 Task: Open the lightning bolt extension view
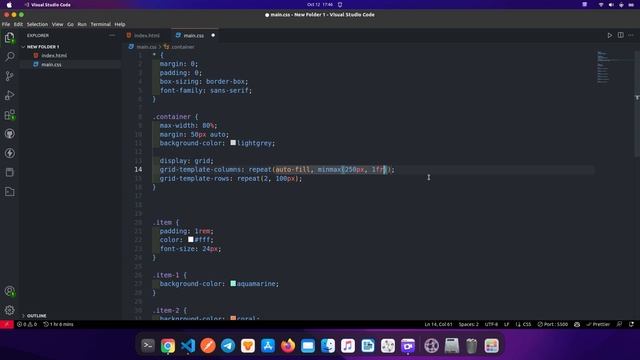[x=9, y=153]
